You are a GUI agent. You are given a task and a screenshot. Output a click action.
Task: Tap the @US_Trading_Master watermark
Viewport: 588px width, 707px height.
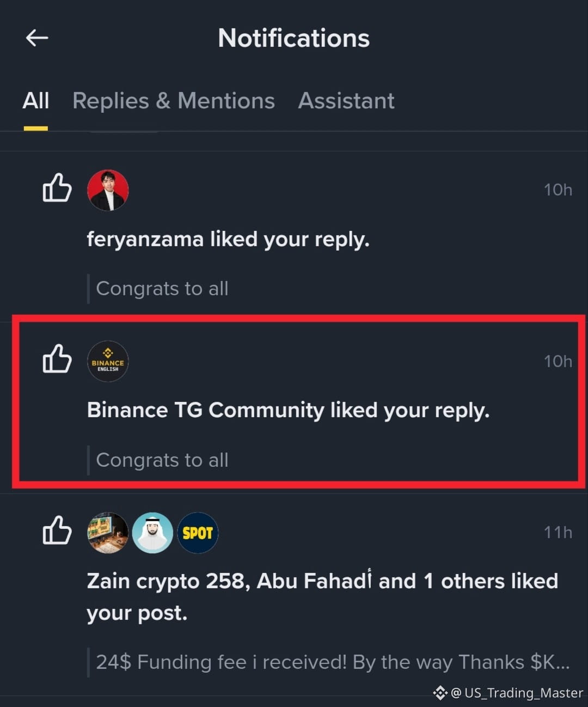coord(508,693)
